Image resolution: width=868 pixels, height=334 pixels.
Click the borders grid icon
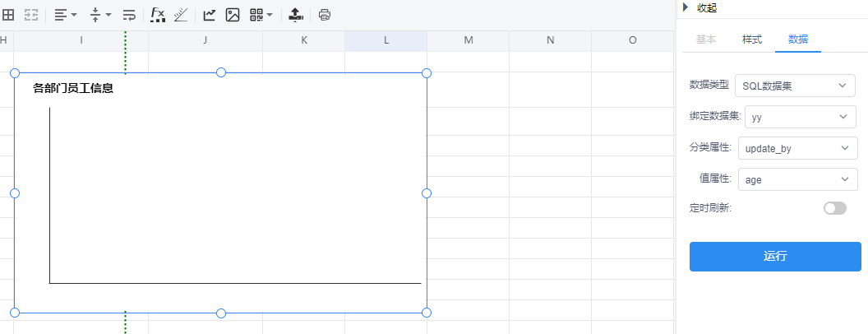click(8, 15)
